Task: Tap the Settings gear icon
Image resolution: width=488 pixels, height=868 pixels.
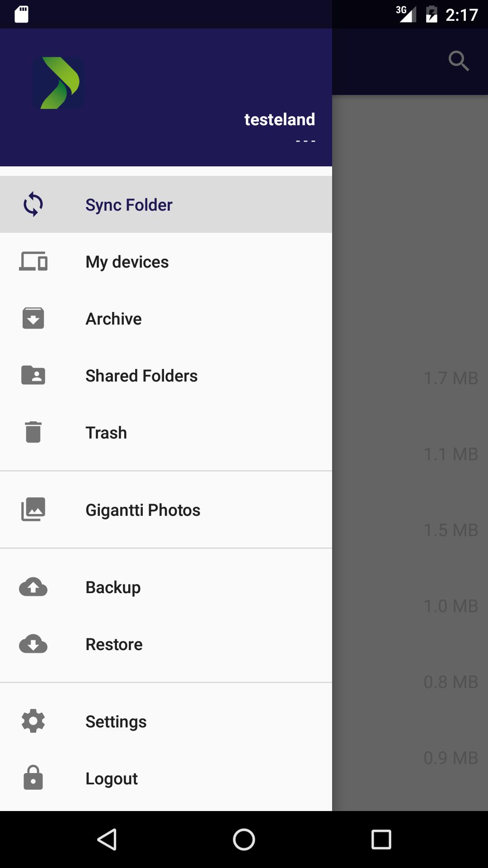Action: pos(33,721)
